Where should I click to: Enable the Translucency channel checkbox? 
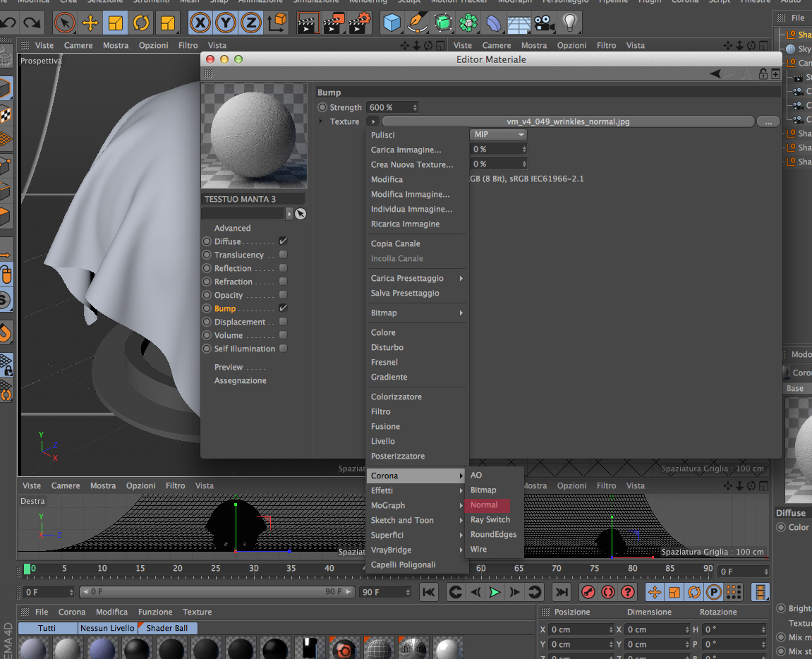coord(283,255)
